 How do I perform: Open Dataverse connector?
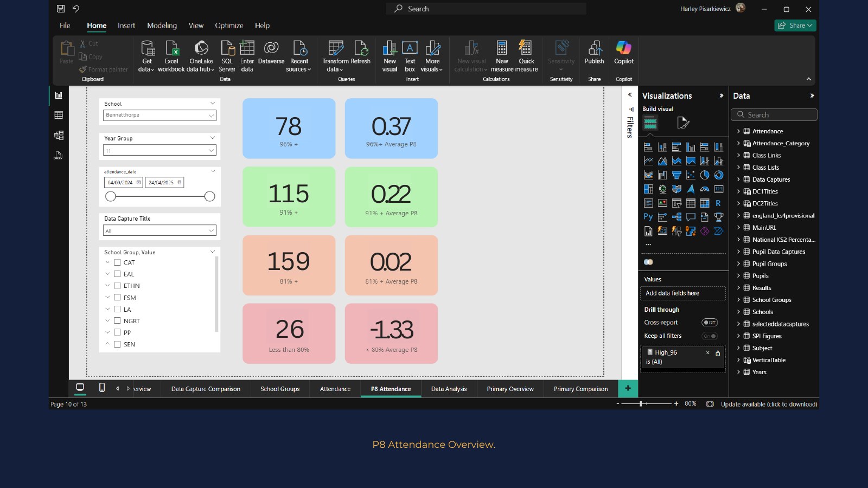271,53
